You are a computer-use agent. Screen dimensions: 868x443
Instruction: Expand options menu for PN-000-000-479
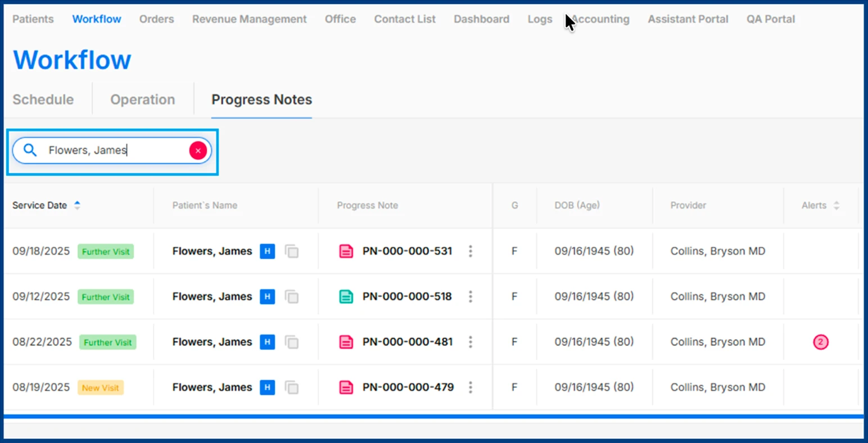click(x=471, y=387)
